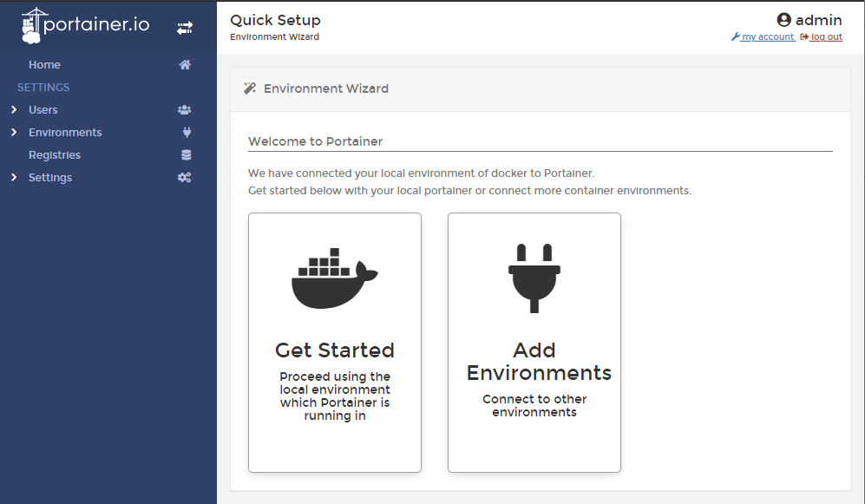Click the admin user avatar icon

tap(784, 20)
